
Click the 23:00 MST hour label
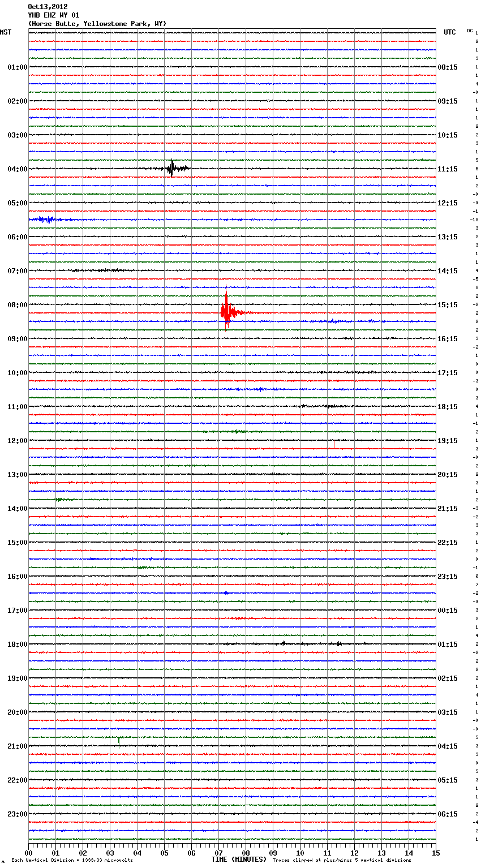coord(17,814)
